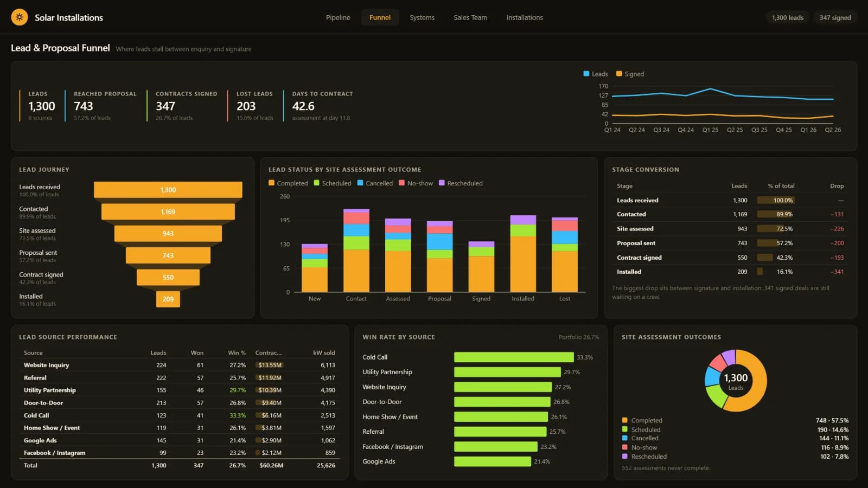
Task: Select the Funnel tab
Action: point(380,17)
